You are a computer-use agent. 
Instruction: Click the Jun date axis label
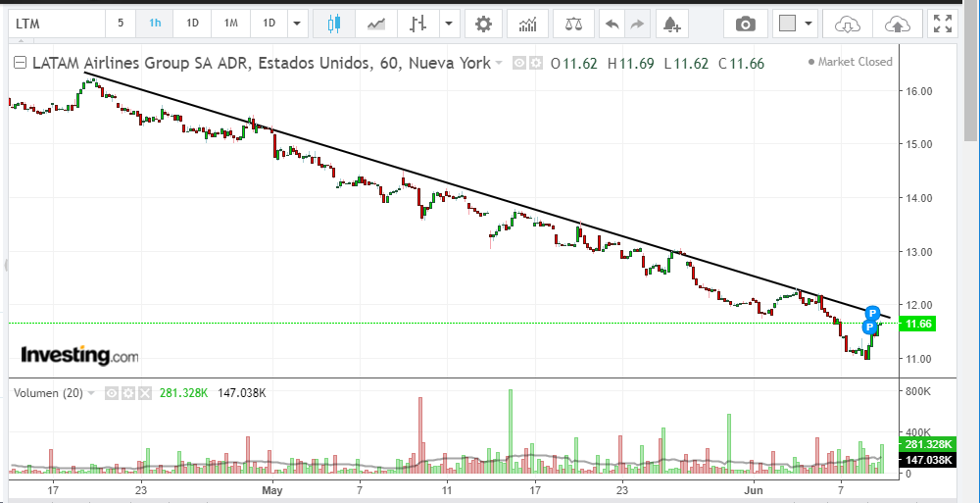tap(753, 490)
